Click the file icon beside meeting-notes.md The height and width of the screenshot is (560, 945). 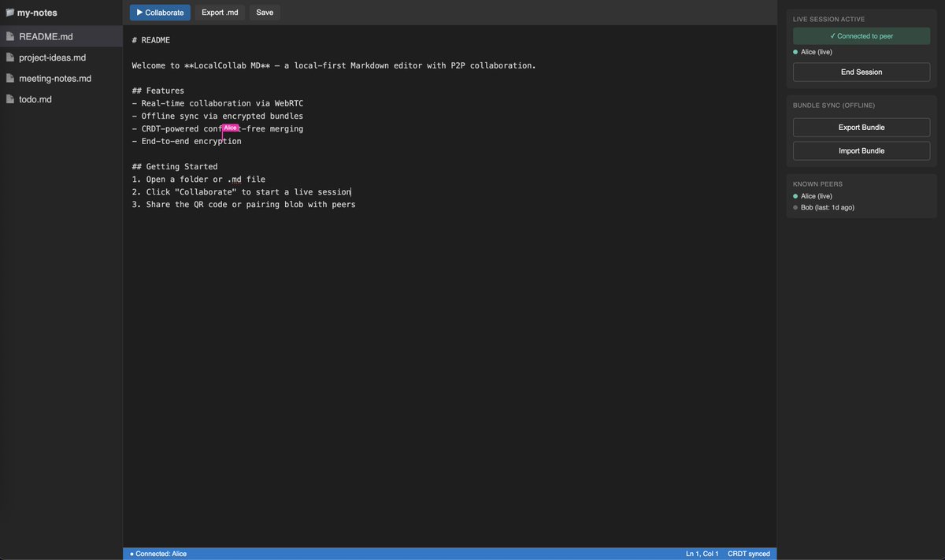[10, 79]
